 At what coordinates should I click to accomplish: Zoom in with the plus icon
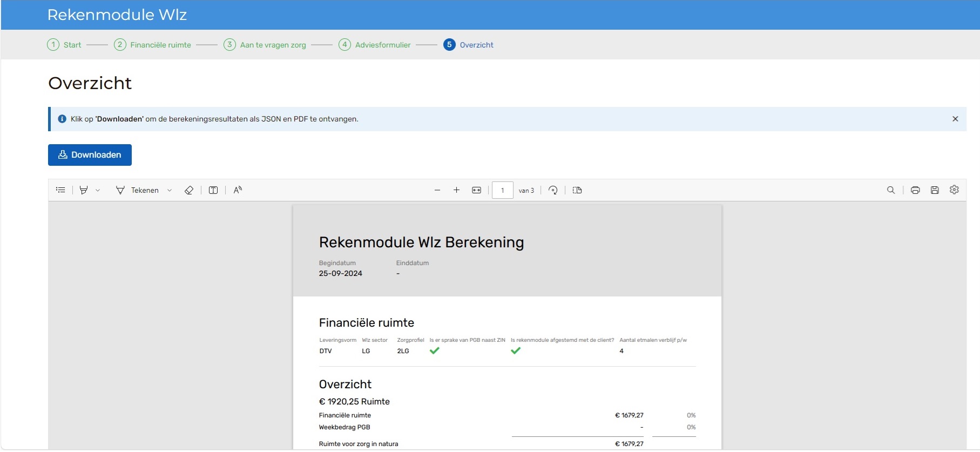click(457, 190)
